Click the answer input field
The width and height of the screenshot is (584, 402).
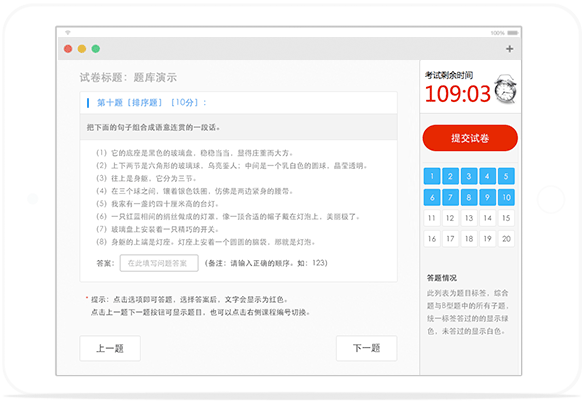(159, 263)
